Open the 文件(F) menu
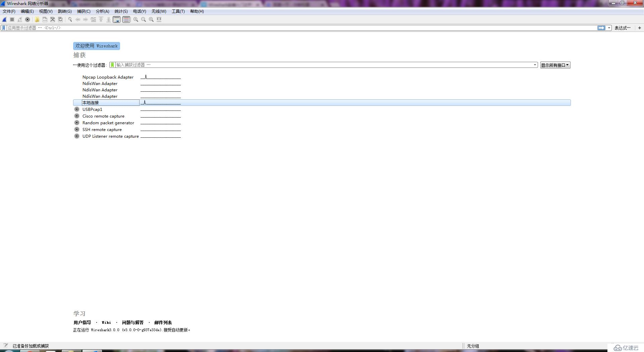The width and height of the screenshot is (644, 352). point(9,11)
